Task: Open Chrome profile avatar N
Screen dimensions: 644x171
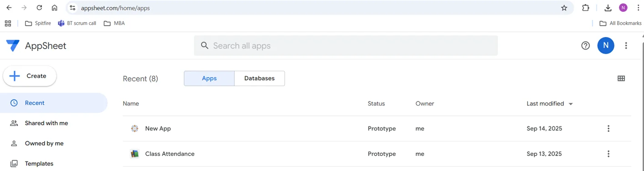Action: 623,8
